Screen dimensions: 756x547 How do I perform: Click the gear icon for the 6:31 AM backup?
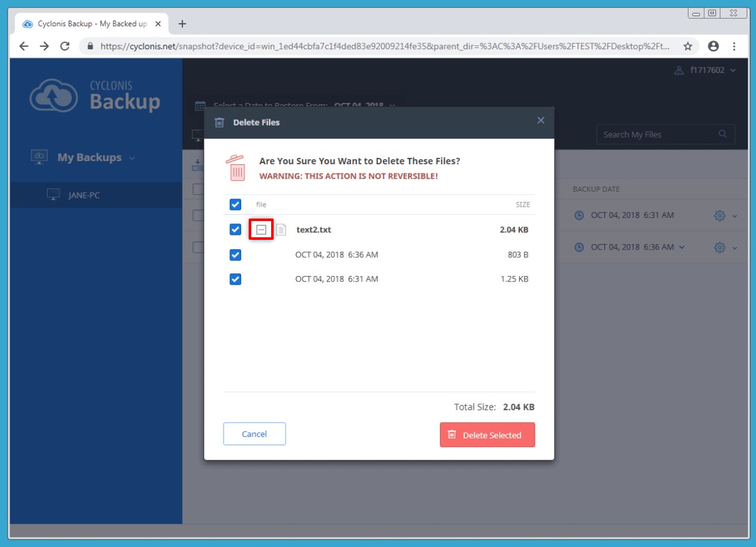(x=719, y=215)
